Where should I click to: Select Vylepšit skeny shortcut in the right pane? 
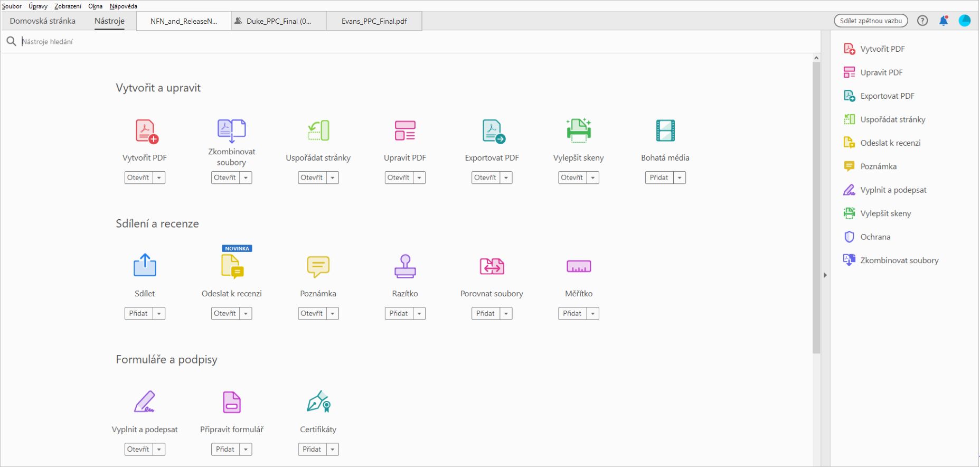(878, 213)
